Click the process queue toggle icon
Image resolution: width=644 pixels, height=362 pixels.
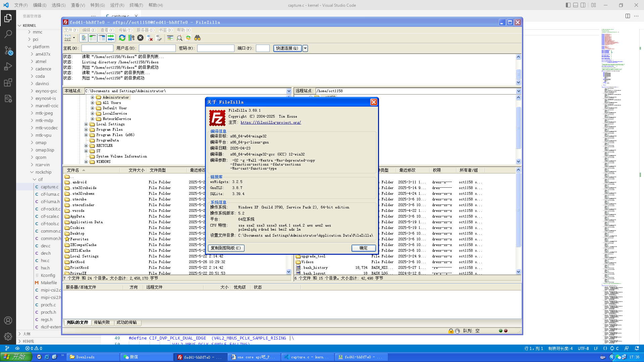[x=131, y=38]
